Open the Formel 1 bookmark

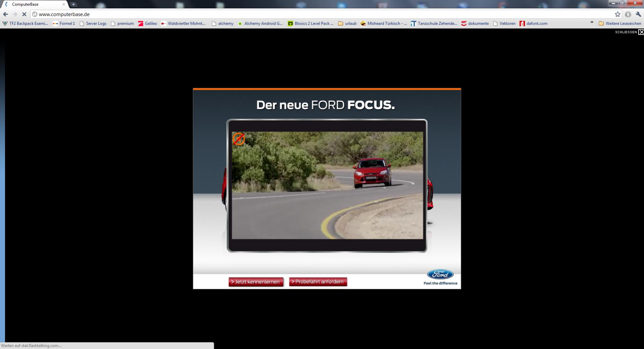[64, 24]
